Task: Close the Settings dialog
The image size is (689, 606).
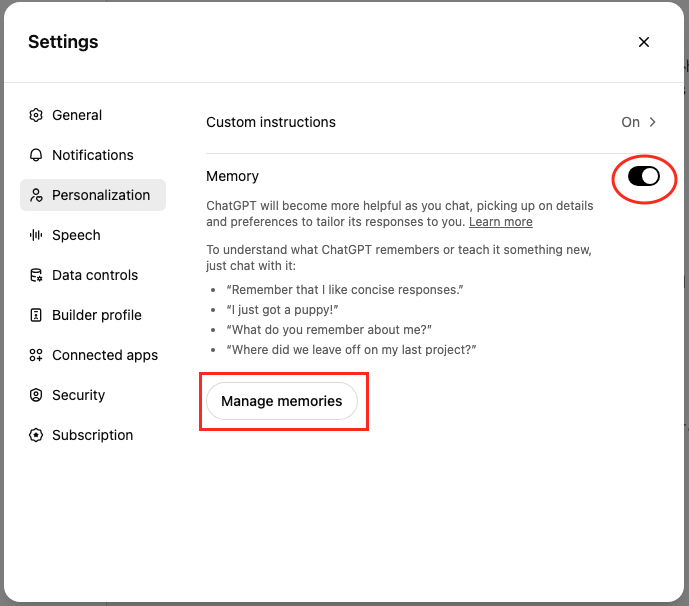Action: coord(644,42)
